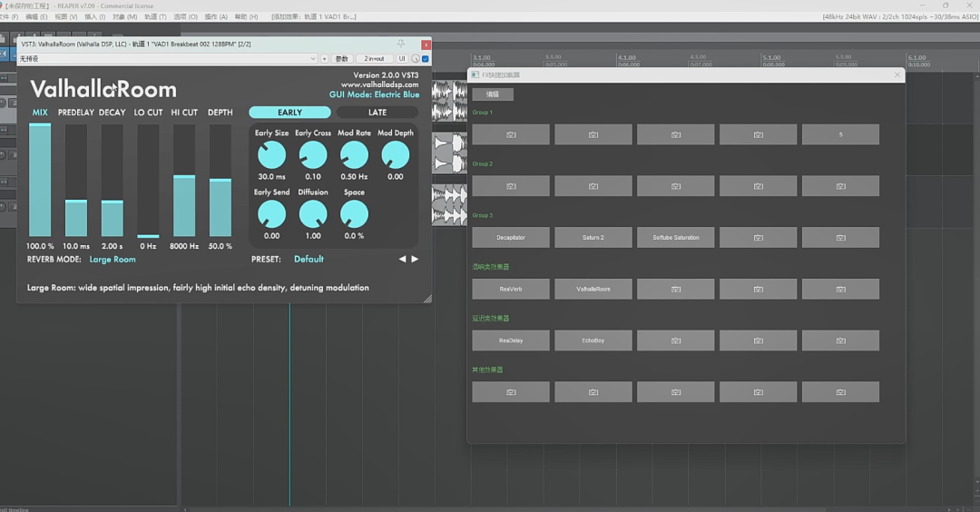This screenshot has width=980, height=512.
Task: Pin the ValhallaRoom FX window
Action: (401, 44)
